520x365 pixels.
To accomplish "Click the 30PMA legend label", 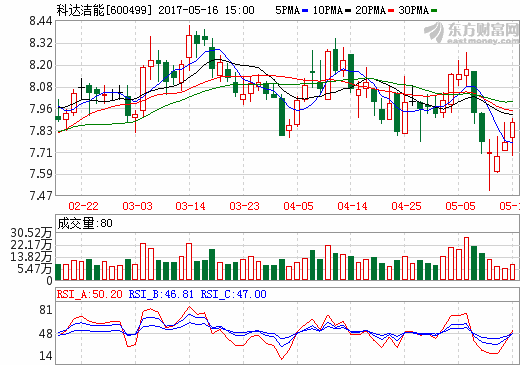I will coord(413,10).
